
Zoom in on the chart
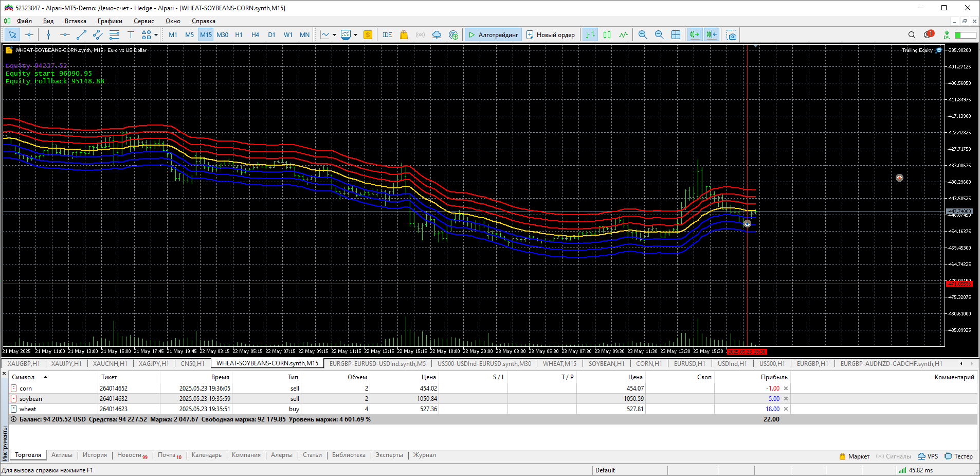point(643,35)
